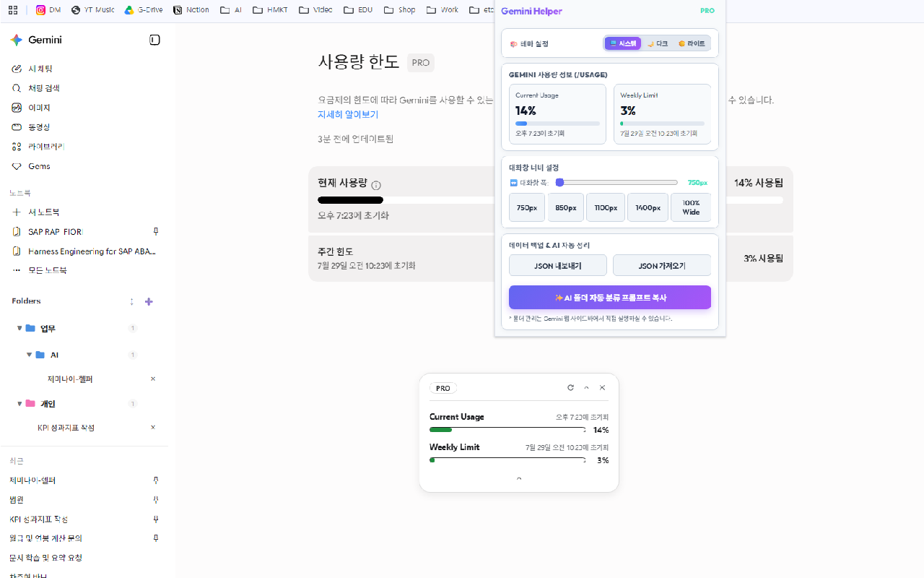
Task: Remove 제미나이-헬퍼 from the AI folder
Action: [x=152, y=379]
